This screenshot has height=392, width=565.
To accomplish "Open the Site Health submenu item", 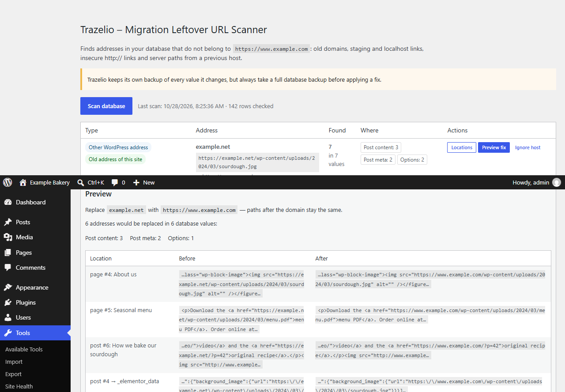I will (19, 386).
